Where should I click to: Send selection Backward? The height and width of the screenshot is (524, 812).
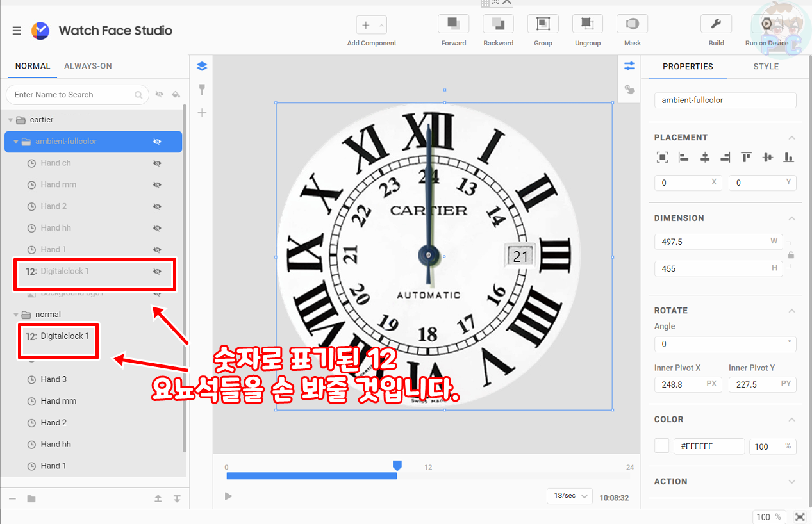(498, 24)
